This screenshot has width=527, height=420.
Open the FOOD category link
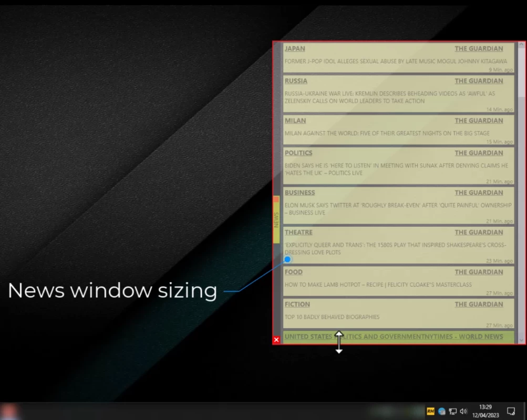pos(293,272)
